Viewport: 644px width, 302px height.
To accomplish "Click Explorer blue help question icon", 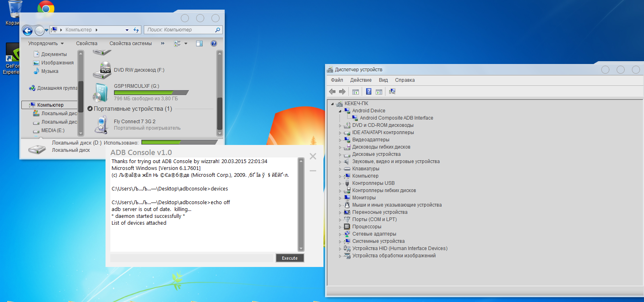I will (x=214, y=43).
